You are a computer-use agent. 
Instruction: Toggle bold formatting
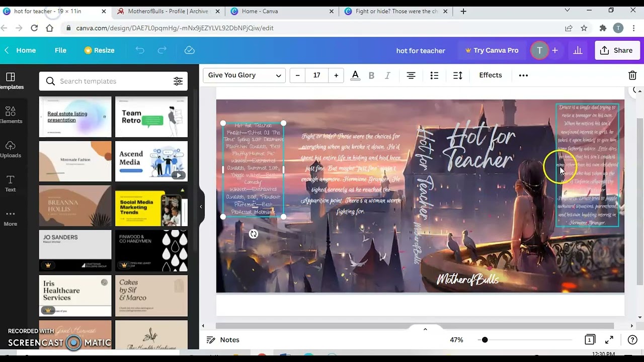[371, 75]
